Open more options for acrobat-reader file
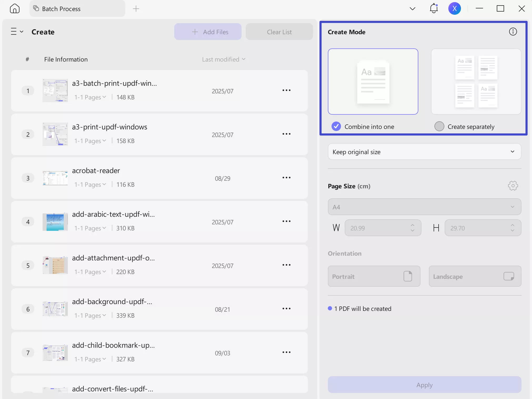 click(287, 178)
